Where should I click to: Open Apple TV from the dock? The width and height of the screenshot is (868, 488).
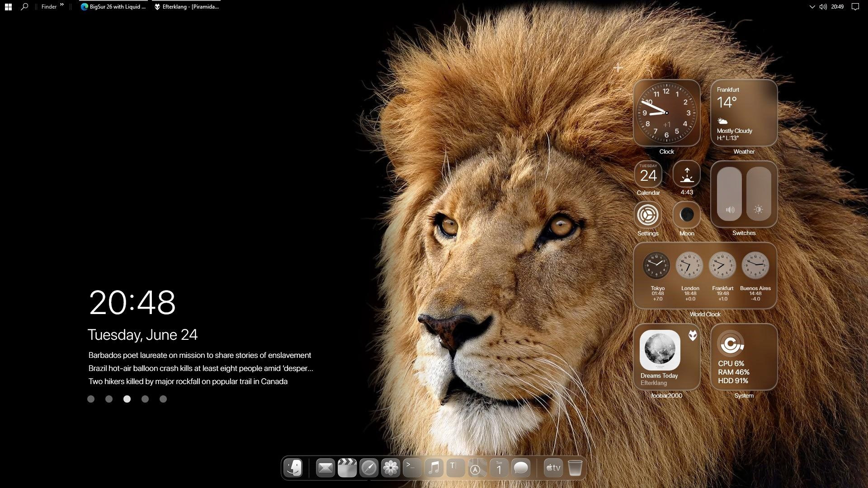pyautogui.click(x=553, y=468)
